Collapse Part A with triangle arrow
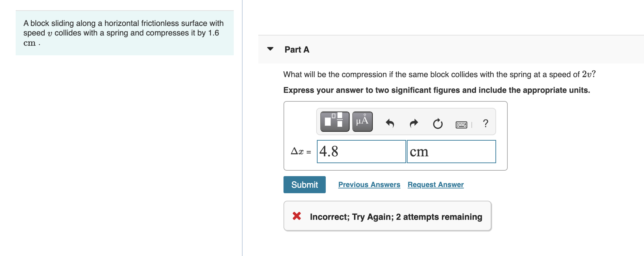This screenshot has height=256, width=644. [270, 49]
